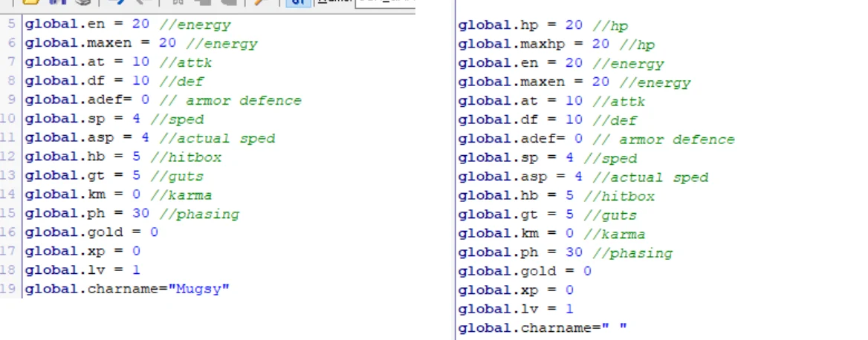This screenshot has width=868, height=340.
Task: Toggle the highlighted code-check button beside Name
Action: (299, 3)
